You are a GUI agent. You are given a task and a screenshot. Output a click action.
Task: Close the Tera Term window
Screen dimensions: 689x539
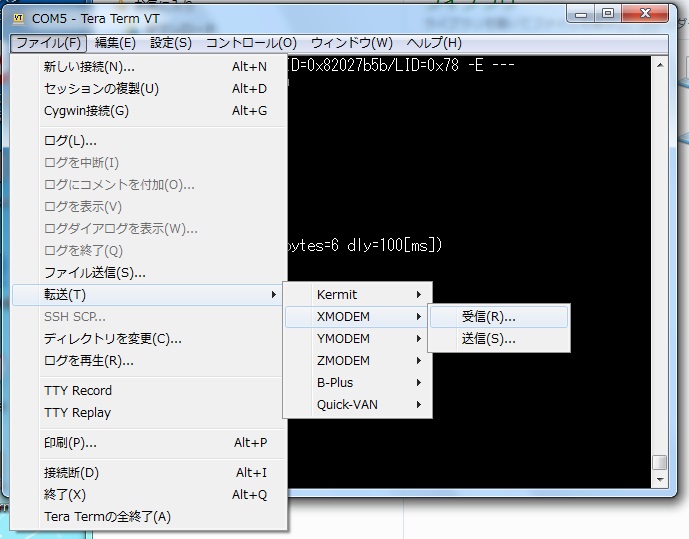[645, 14]
